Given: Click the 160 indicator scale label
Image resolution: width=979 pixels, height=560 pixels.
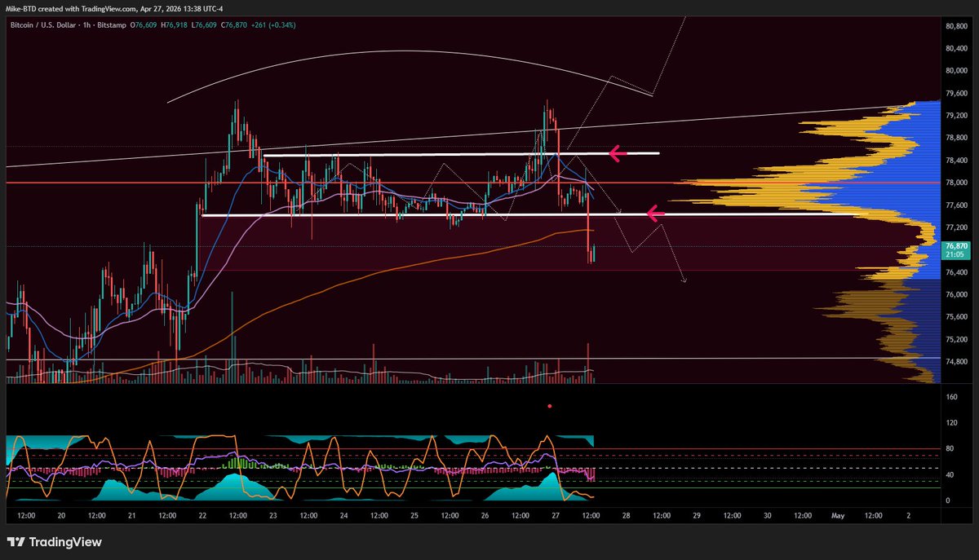Looking at the screenshot, I should point(951,397).
